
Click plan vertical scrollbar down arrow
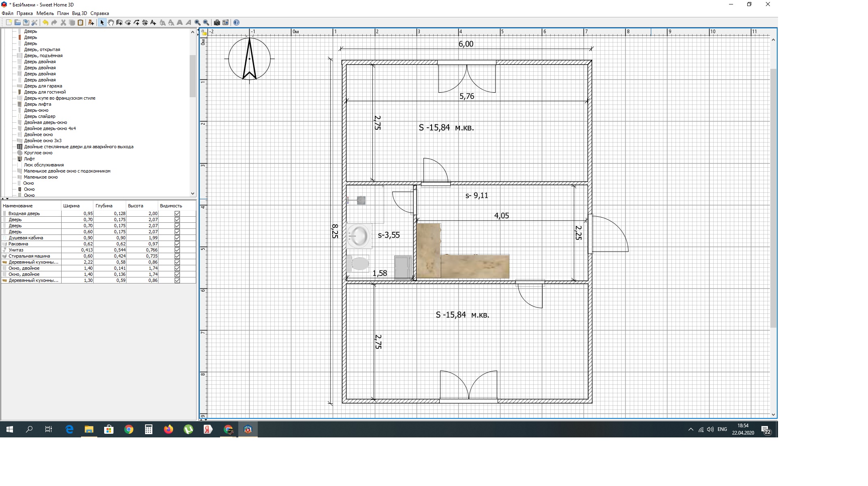click(773, 414)
